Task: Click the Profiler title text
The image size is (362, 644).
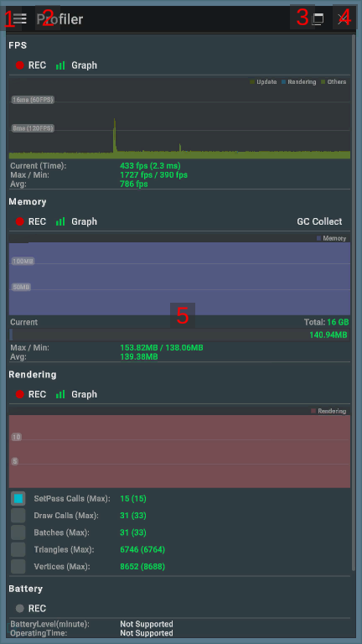Action: (59, 19)
